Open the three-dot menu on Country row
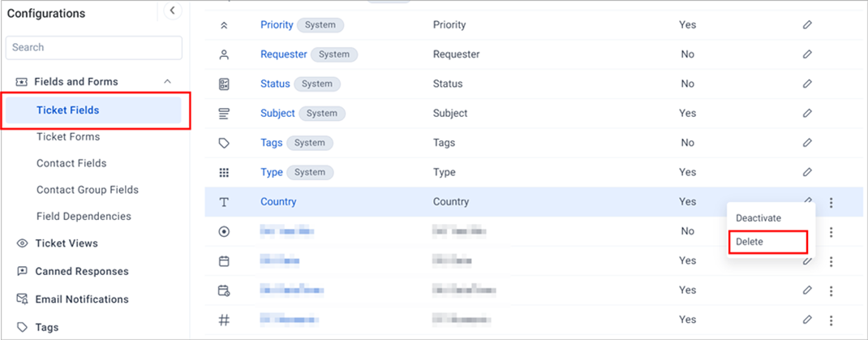The width and height of the screenshot is (868, 340). coord(831,203)
